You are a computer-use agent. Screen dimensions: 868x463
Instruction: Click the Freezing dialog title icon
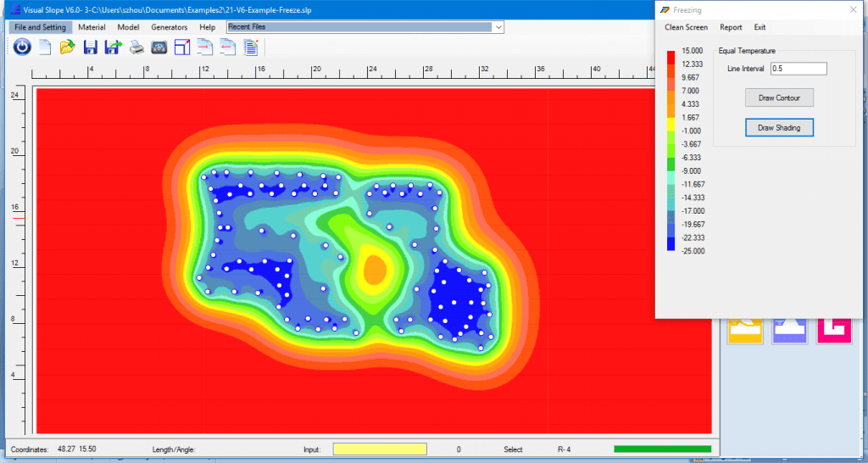click(665, 9)
